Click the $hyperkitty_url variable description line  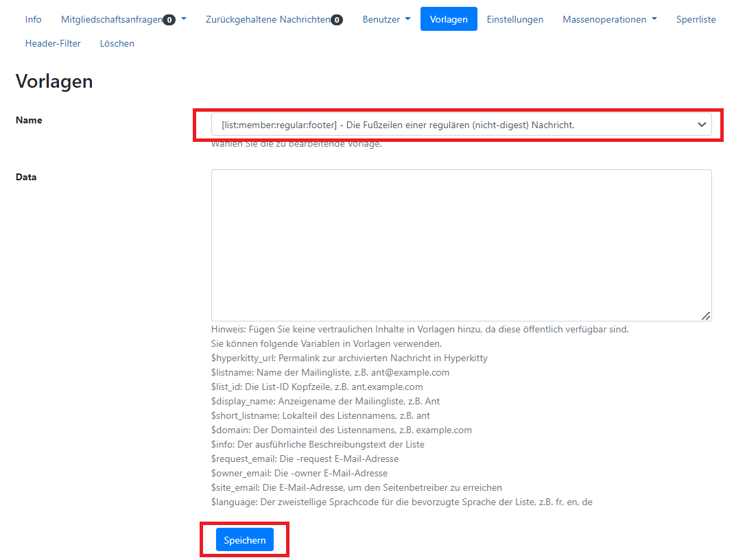pos(349,358)
